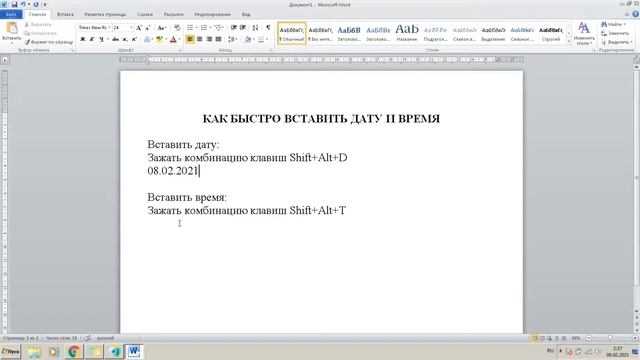The height and width of the screenshot is (360, 640).
Task: Decrease font size with the shrink font icon
Action: (148, 28)
